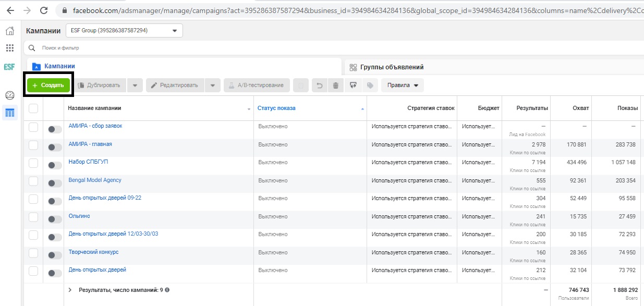Toggle on the Ольгино campaign switch
This screenshot has height=306, width=644.
point(55,219)
